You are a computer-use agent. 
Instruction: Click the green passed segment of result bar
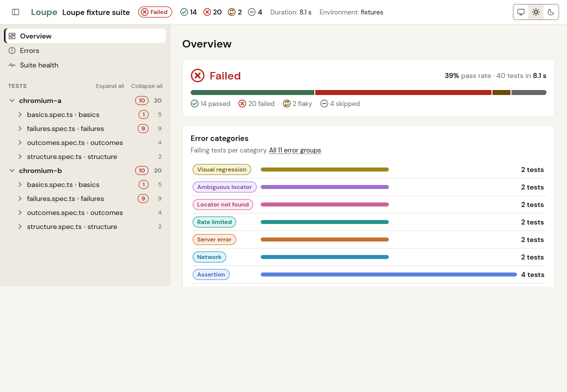pyautogui.click(x=252, y=92)
